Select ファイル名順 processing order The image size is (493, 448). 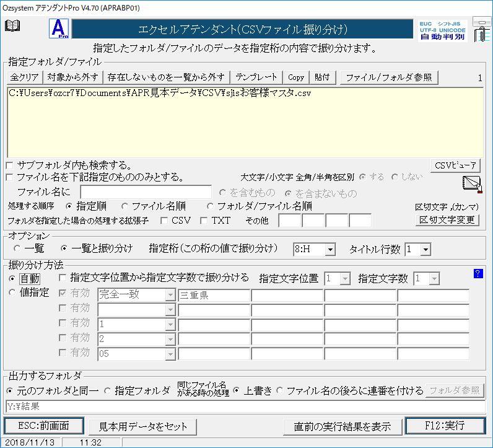(124, 206)
